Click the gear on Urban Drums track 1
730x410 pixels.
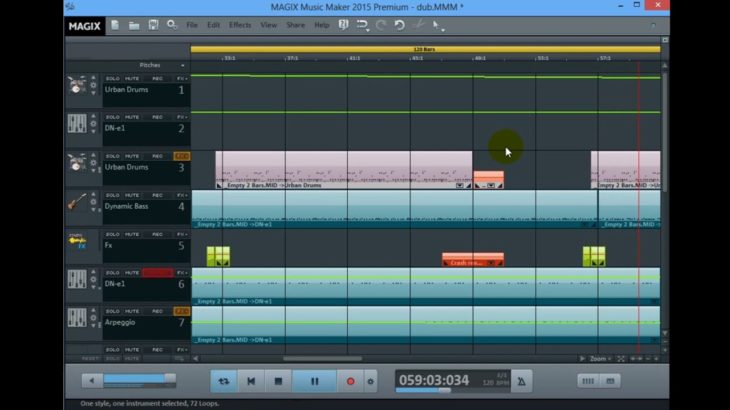(x=94, y=86)
